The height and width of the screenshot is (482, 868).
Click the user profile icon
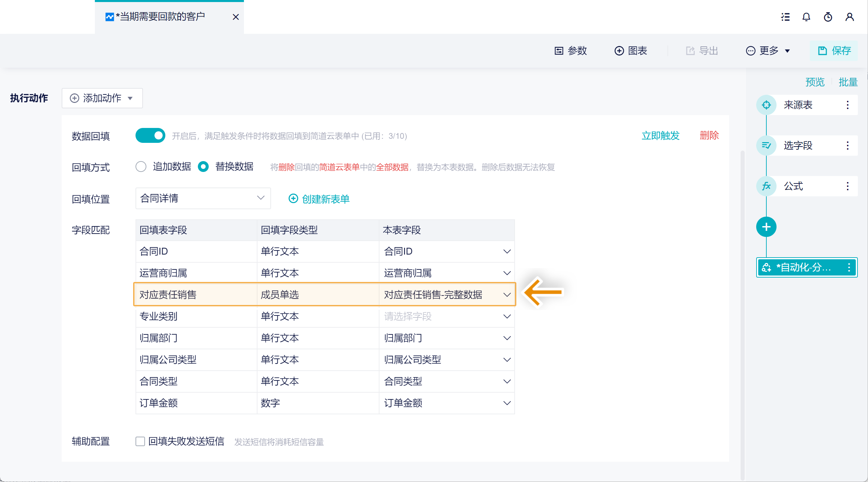(x=849, y=17)
